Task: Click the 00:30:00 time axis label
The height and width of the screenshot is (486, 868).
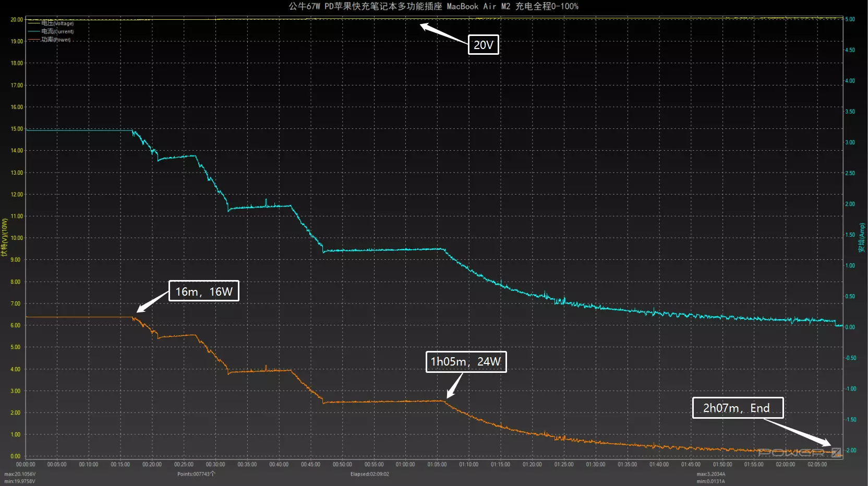Action: (215, 465)
